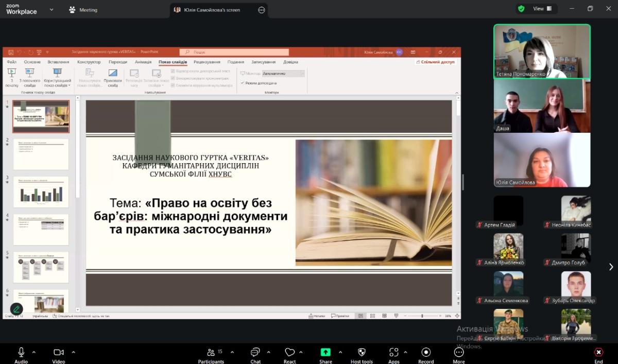Select Тетяна Пономаренко video tile
618x364 pixels.
[542, 51]
